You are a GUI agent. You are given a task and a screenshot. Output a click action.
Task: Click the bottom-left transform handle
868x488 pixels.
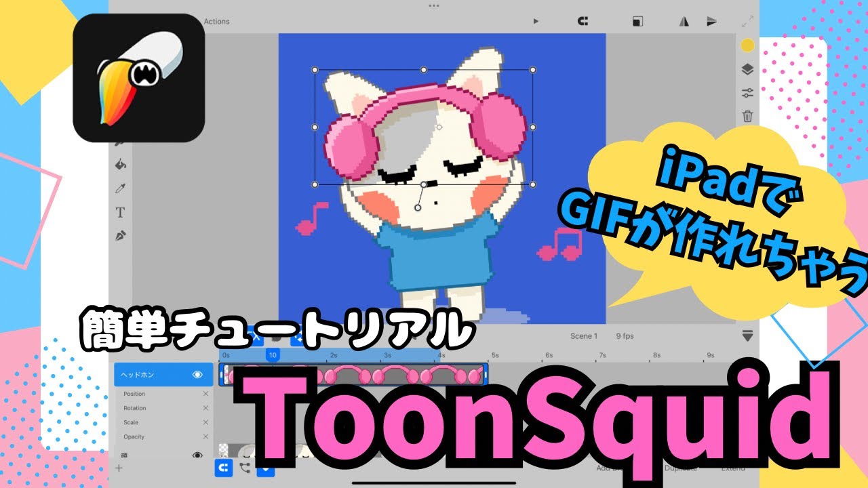[x=315, y=184]
